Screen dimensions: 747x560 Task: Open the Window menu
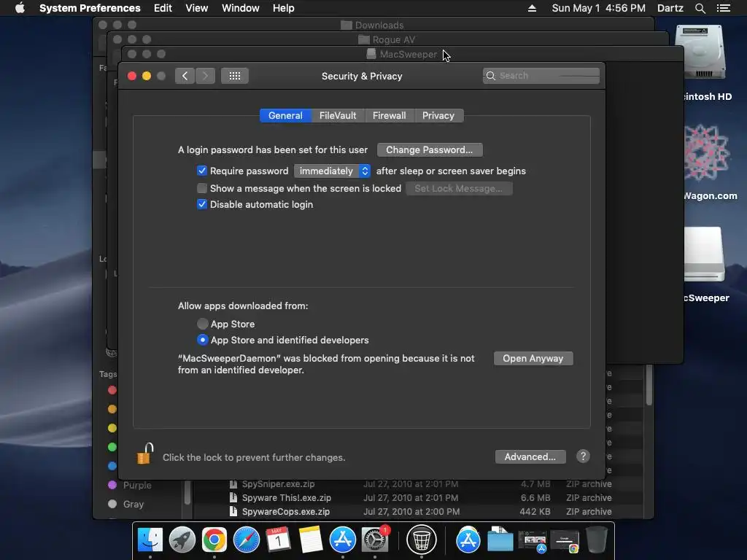click(x=241, y=8)
